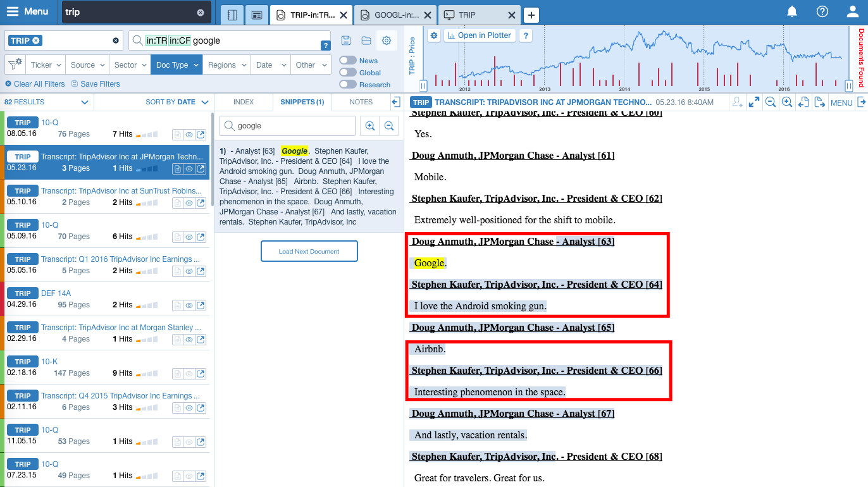Screen dimensions: 868x487
Task: Open the notifications bell
Action: tap(792, 11)
